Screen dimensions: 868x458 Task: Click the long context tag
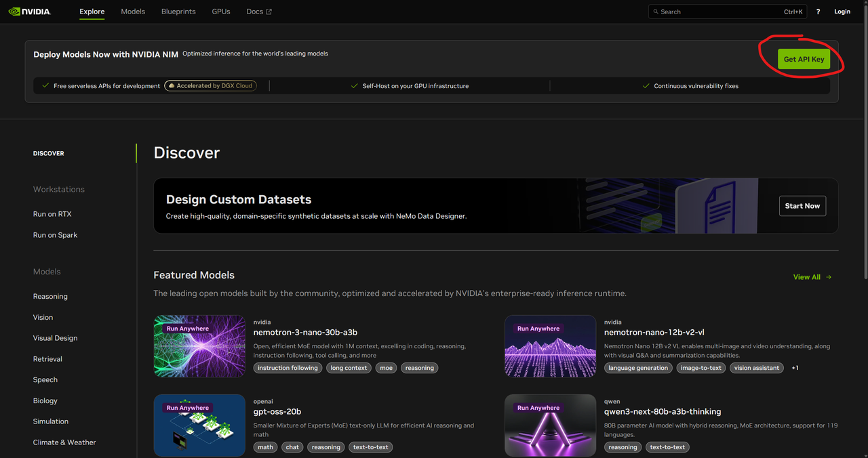pos(349,368)
